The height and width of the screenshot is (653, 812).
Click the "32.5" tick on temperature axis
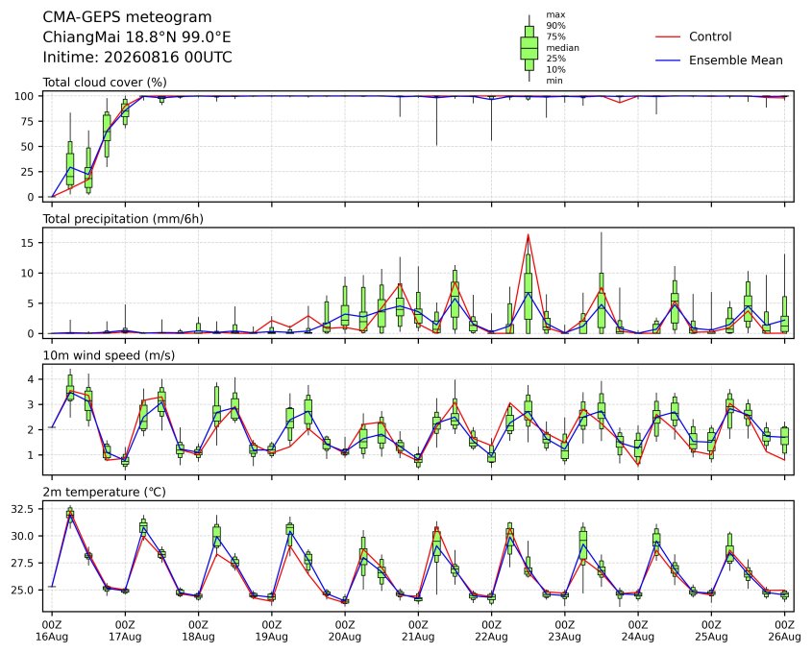click(22, 509)
